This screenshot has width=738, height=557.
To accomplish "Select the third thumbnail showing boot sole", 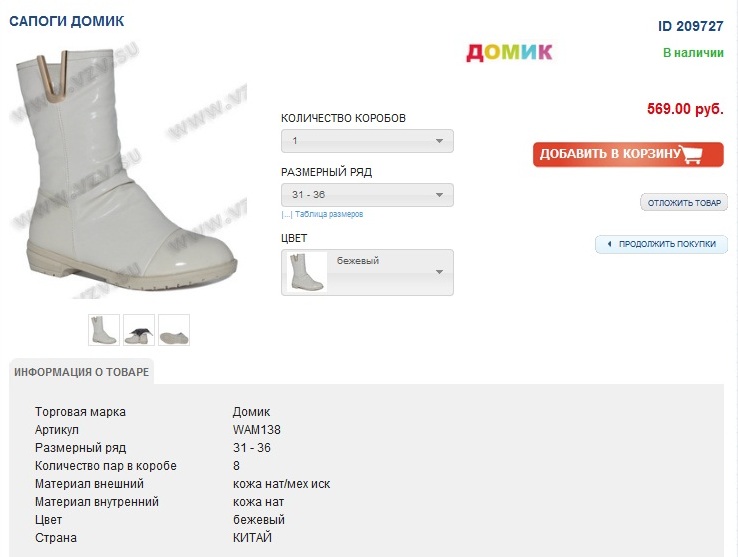I will [x=174, y=330].
